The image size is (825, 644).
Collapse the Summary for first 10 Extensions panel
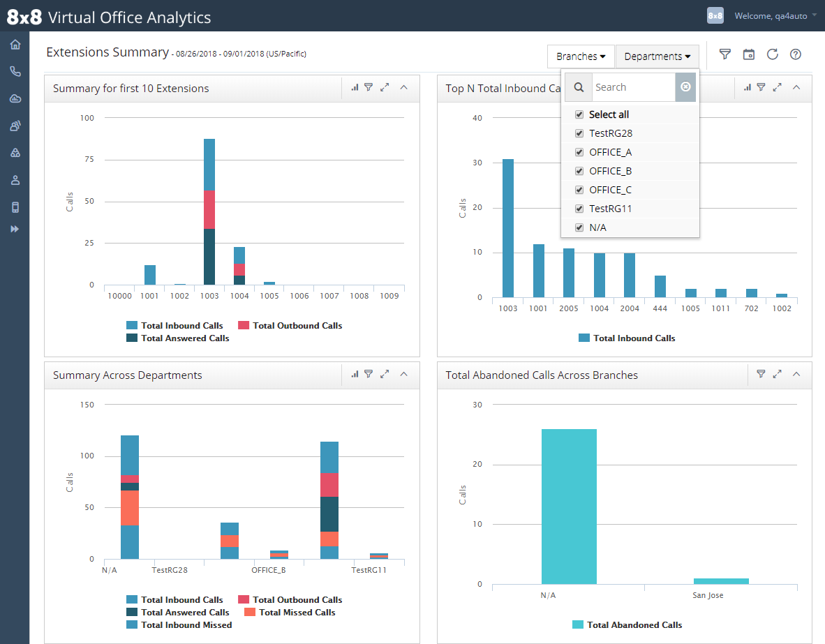click(404, 87)
